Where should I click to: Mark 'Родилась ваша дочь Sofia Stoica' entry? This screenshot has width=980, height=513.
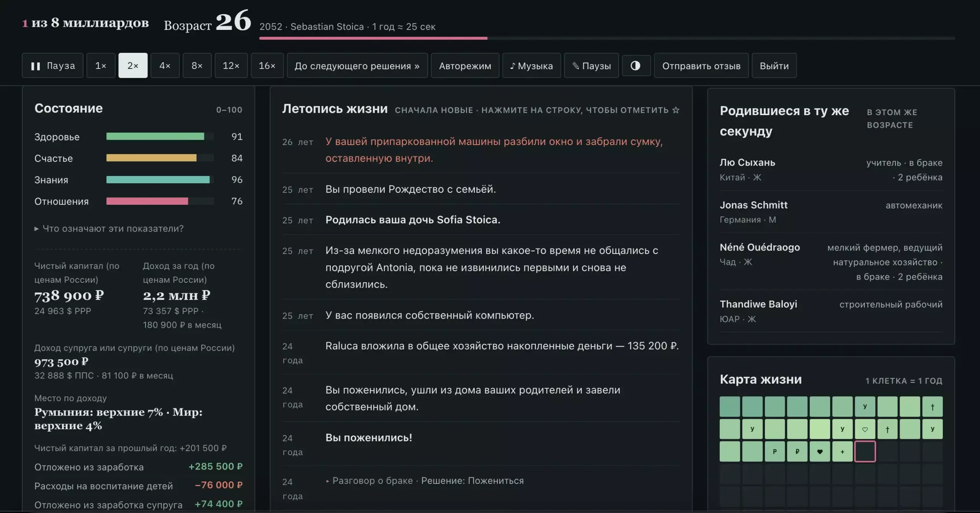coord(481,220)
